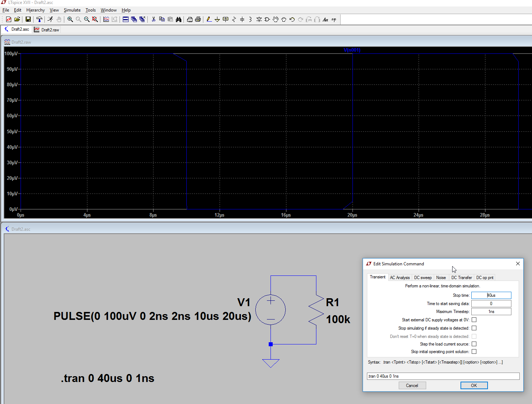Screen dimensions: 532x404
Task: Open the Edit menu
Action: [18, 10]
